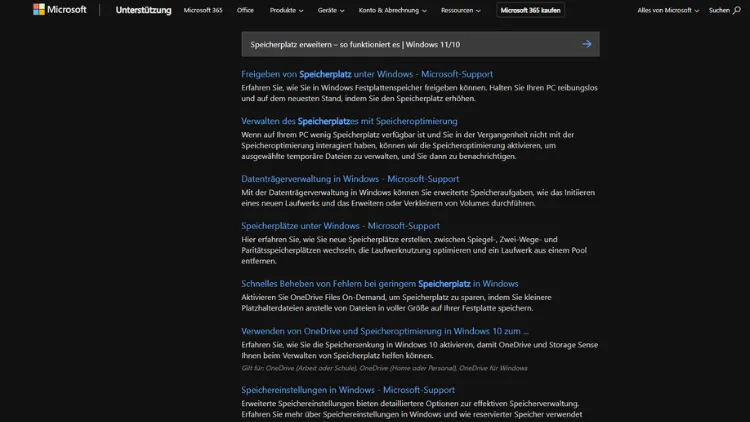
Task: Expand Alles von Microsoft menu
Action: [668, 10]
